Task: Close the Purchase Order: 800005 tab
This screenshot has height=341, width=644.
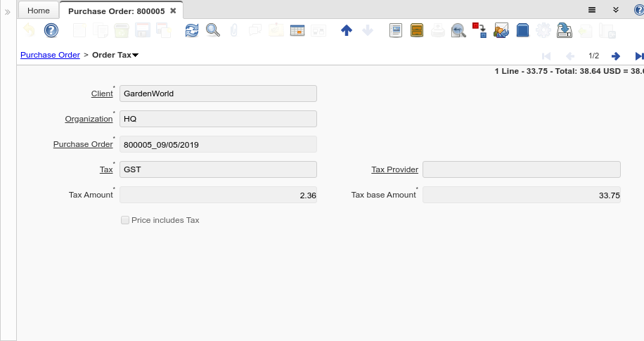Action: 173,11
